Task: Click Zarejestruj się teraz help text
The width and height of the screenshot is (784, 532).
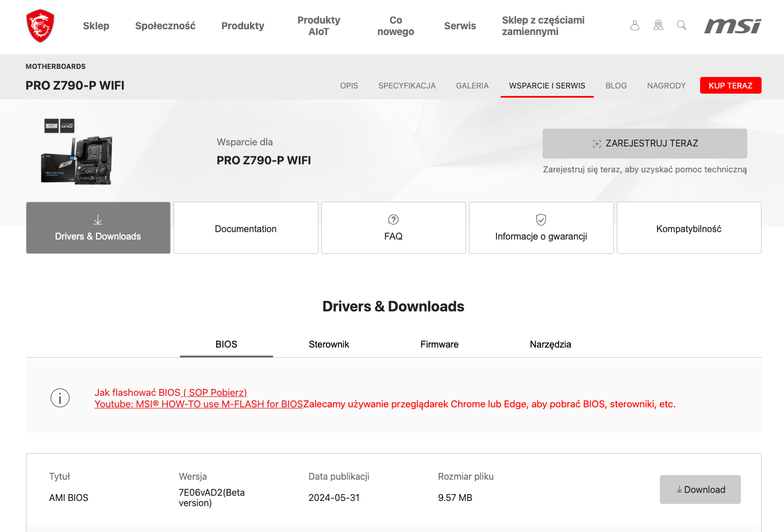Action: (x=645, y=169)
